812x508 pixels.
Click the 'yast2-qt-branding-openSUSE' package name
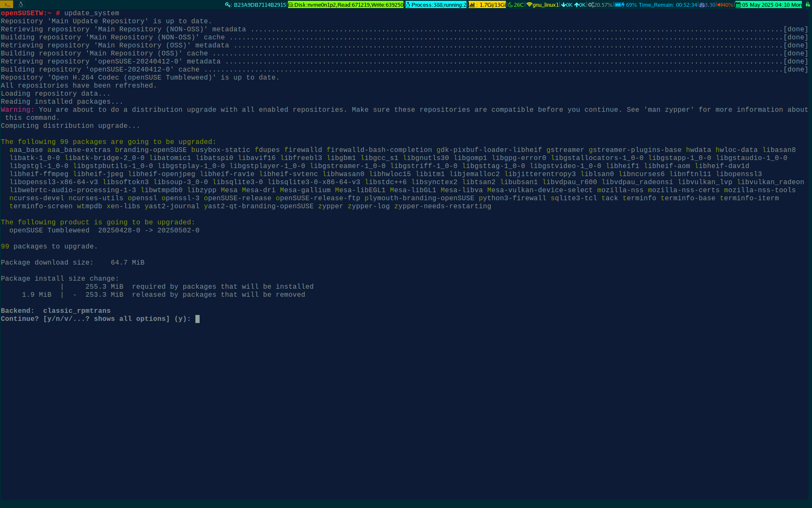(x=259, y=206)
